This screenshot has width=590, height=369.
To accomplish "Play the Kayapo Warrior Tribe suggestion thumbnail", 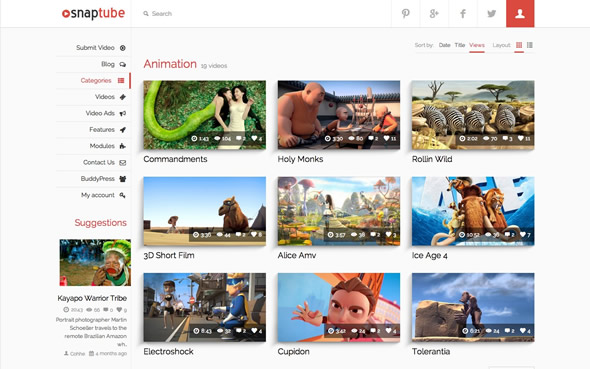I will (95, 263).
